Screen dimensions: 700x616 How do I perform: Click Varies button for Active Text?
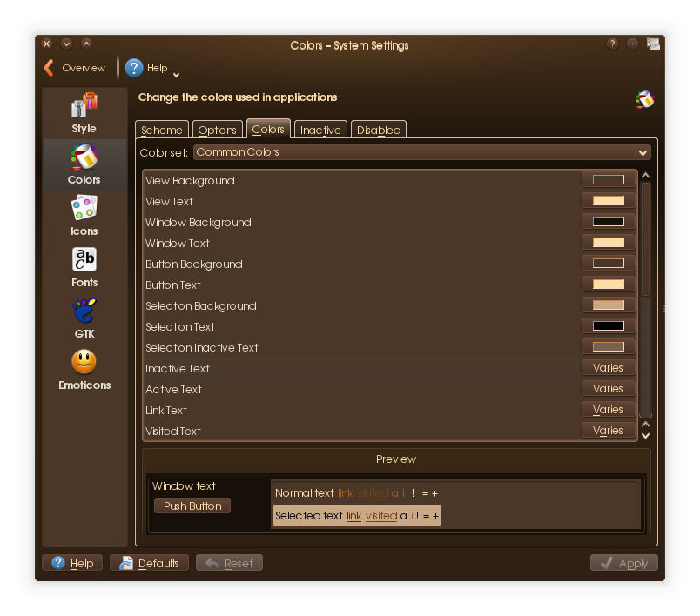coord(608,389)
